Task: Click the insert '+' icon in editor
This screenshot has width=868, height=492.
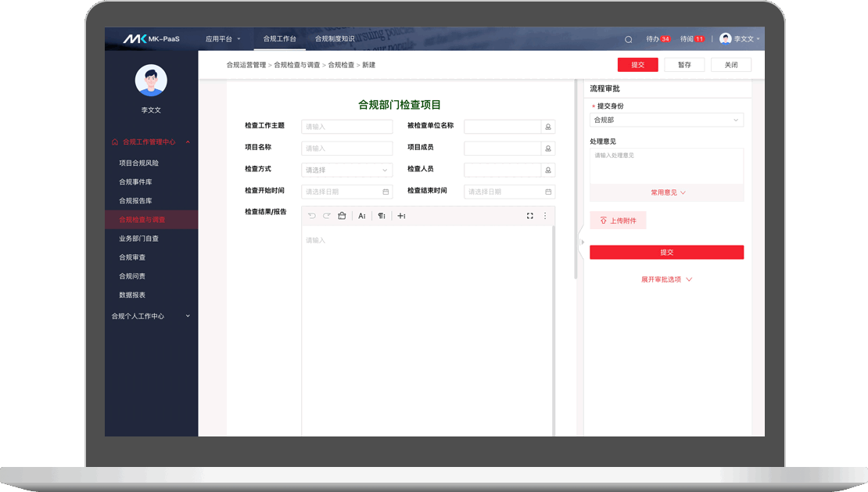Action: click(401, 216)
